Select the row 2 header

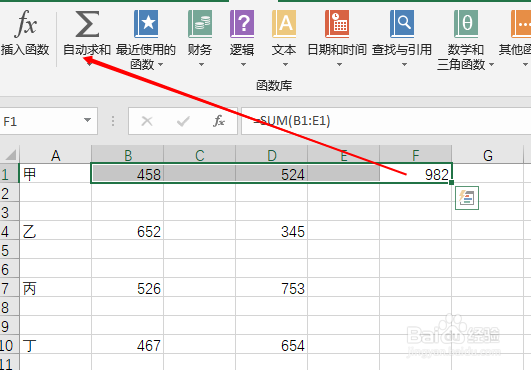[x=9, y=193]
